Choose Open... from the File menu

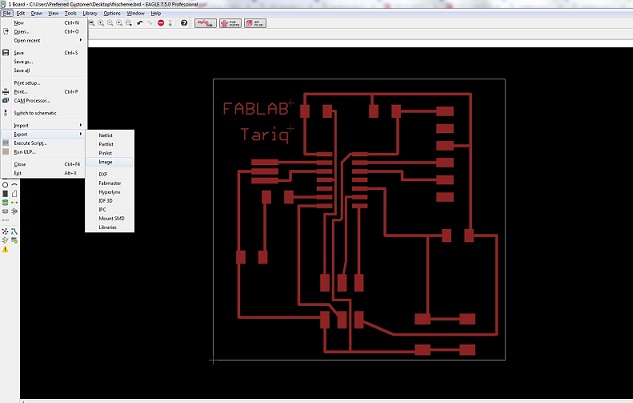point(44,31)
